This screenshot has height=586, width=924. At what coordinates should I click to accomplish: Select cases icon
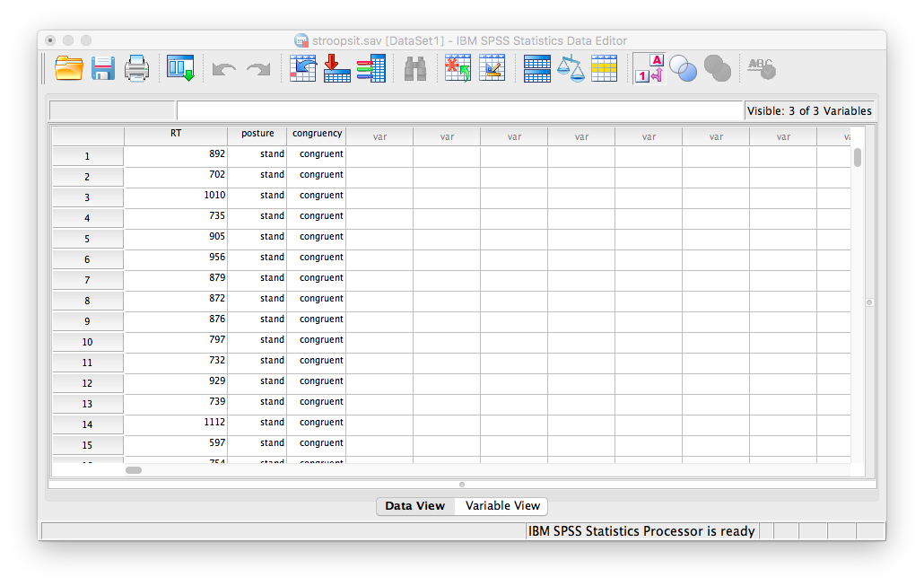point(604,68)
